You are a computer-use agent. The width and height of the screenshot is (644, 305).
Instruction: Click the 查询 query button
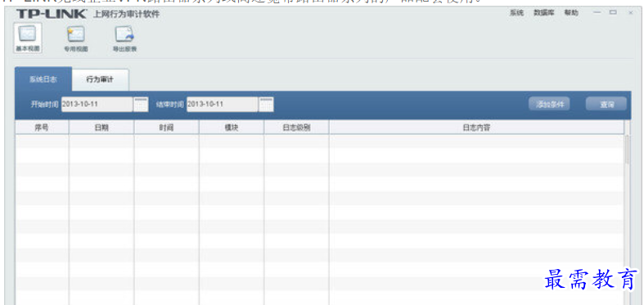click(x=606, y=104)
